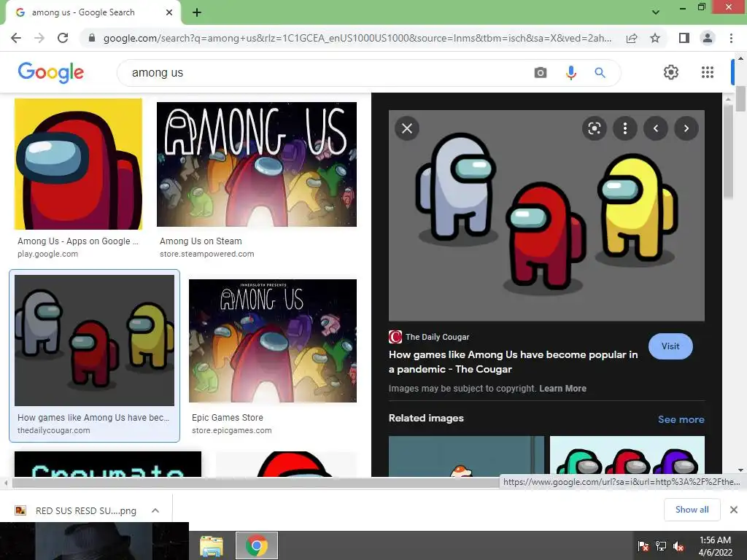Close the image preview panel
747x560 pixels.
[x=407, y=128]
